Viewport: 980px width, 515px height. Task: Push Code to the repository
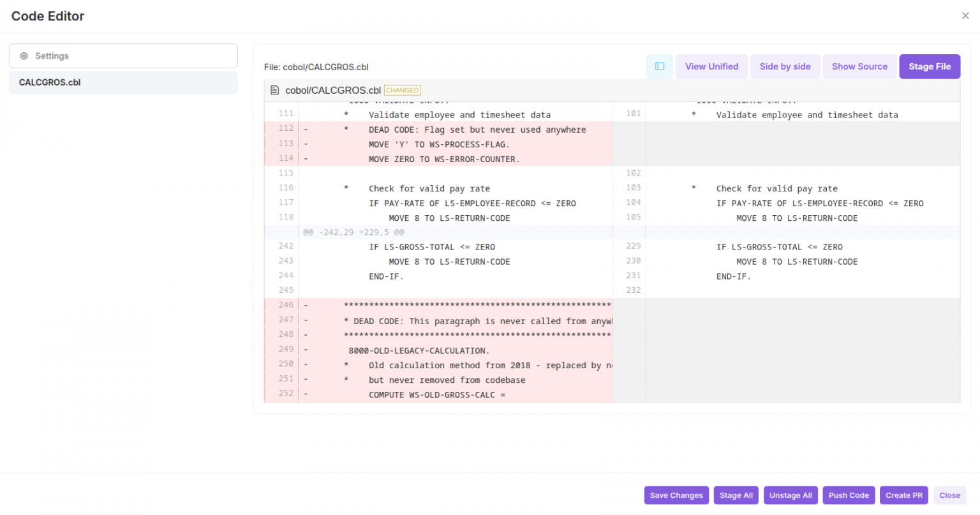coord(849,495)
